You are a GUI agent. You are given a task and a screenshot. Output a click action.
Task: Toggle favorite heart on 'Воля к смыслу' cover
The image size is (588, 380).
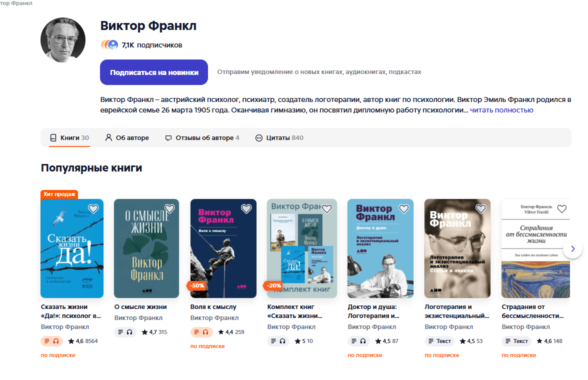(x=246, y=208)
